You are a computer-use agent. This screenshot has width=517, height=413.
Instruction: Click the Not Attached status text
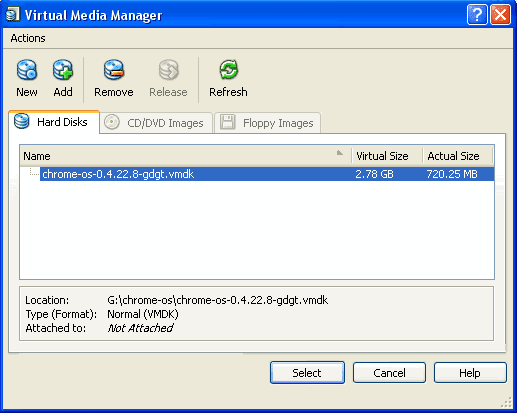point(140,328)
